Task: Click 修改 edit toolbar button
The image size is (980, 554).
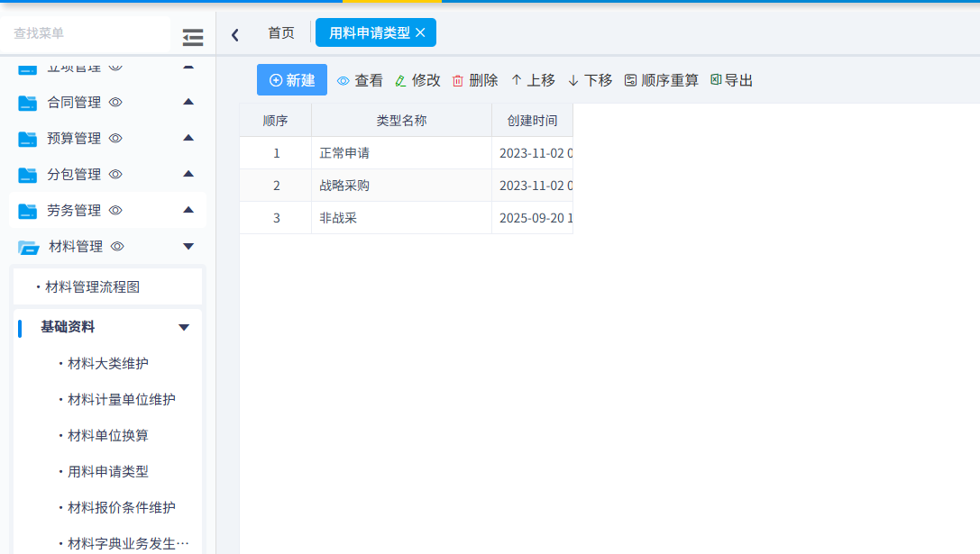Action: pos(418,80)
